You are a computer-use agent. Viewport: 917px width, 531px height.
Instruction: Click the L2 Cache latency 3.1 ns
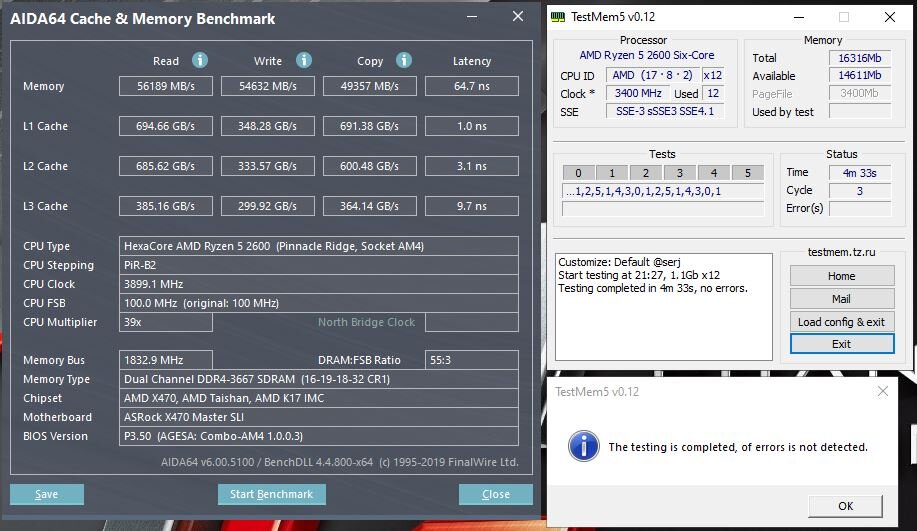(x=471, y=166)
